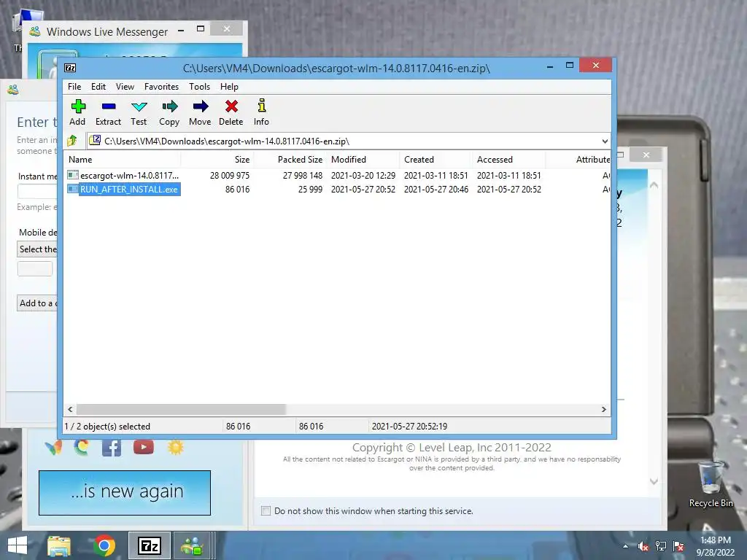
Task: Click the RUN_AFTER_INSTALL.exe file icon
Action: 72,189
